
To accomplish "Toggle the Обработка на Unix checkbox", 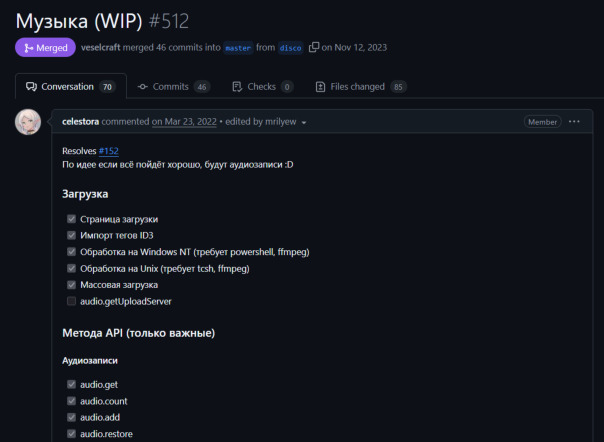I will tap(71, 268).
